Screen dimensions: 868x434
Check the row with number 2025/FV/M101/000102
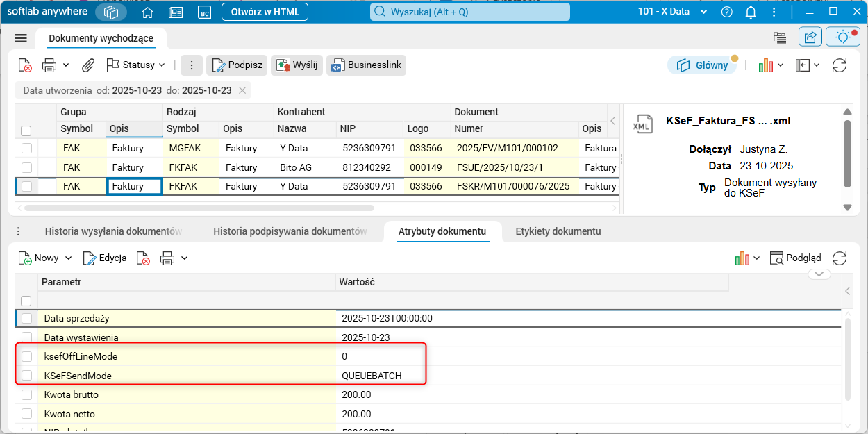tap(26, 148)
